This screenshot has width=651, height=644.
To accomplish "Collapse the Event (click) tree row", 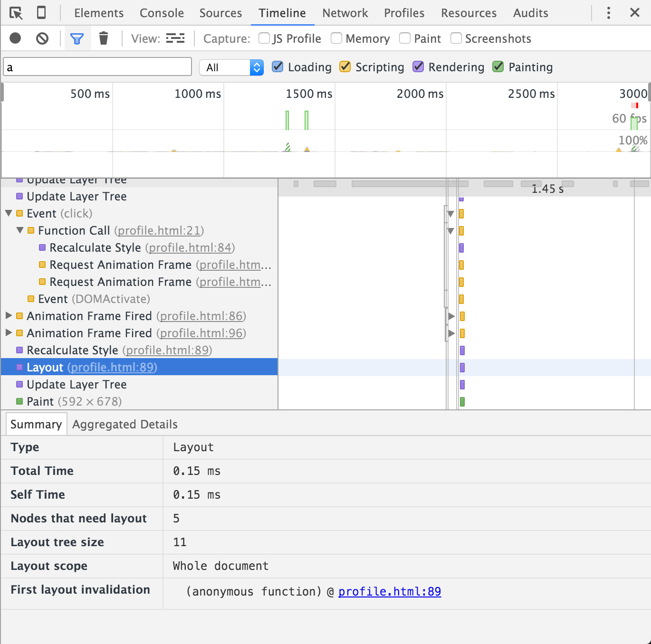I will [x=9, y=213].
